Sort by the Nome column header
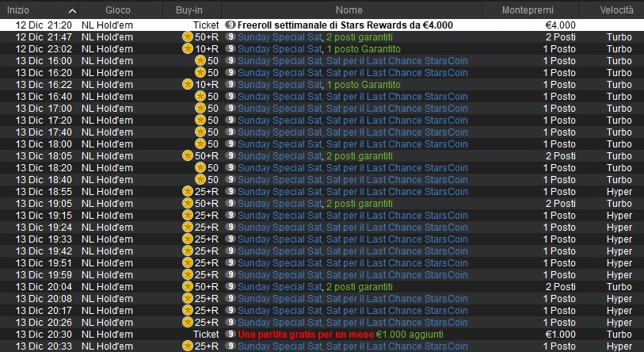The height and width of the screenshot is (352, 644). (351, 10)
